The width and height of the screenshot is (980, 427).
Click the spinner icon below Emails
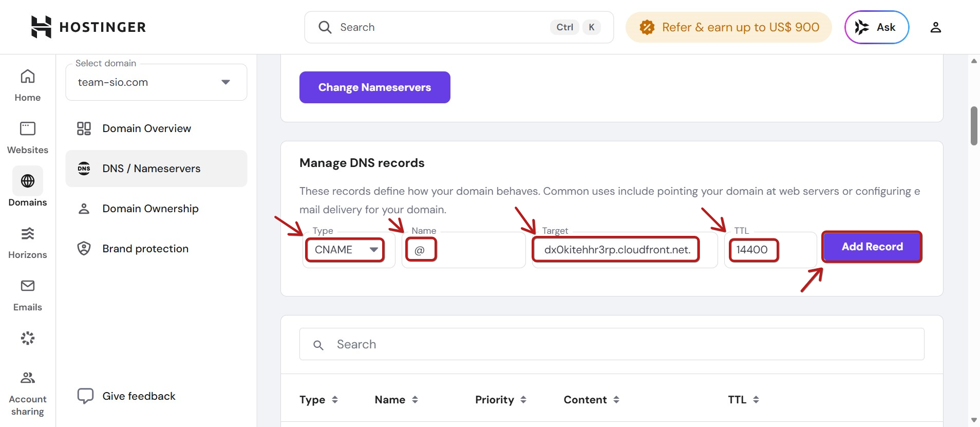28,338
